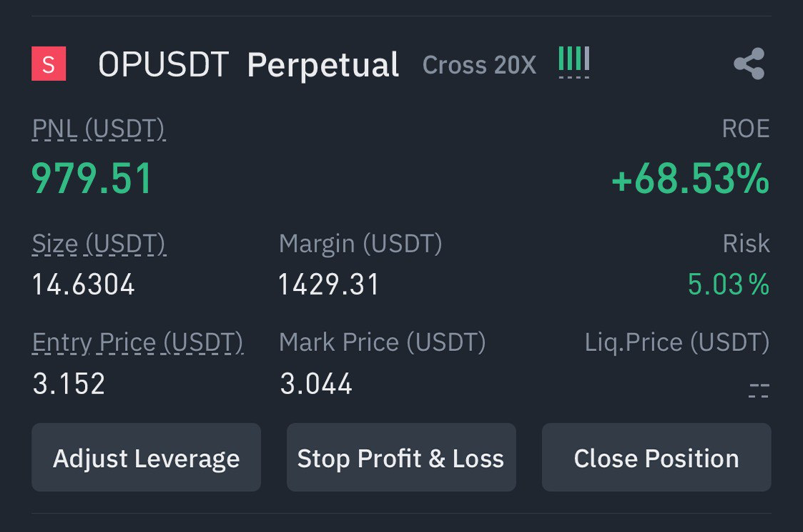Tap the 1429.31 margin amount
Image resolution: width=803 pixels, height=532 pixels.
click(329, 285)
